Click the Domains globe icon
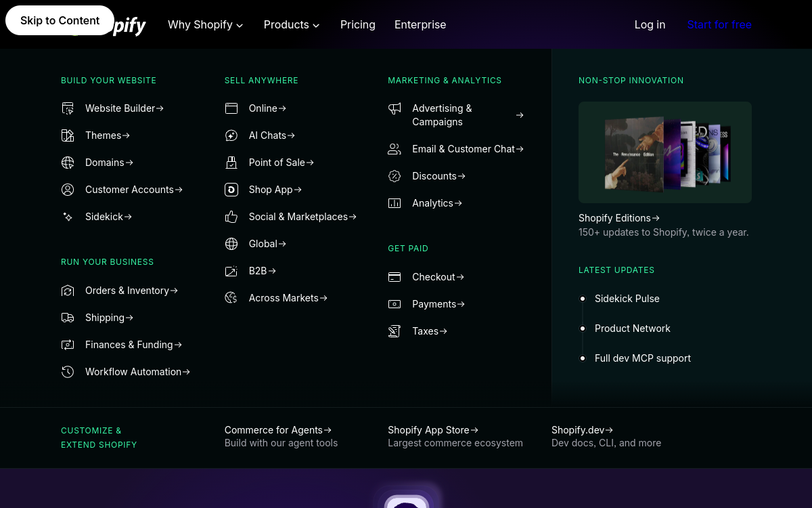 click(x=68, y=163)
